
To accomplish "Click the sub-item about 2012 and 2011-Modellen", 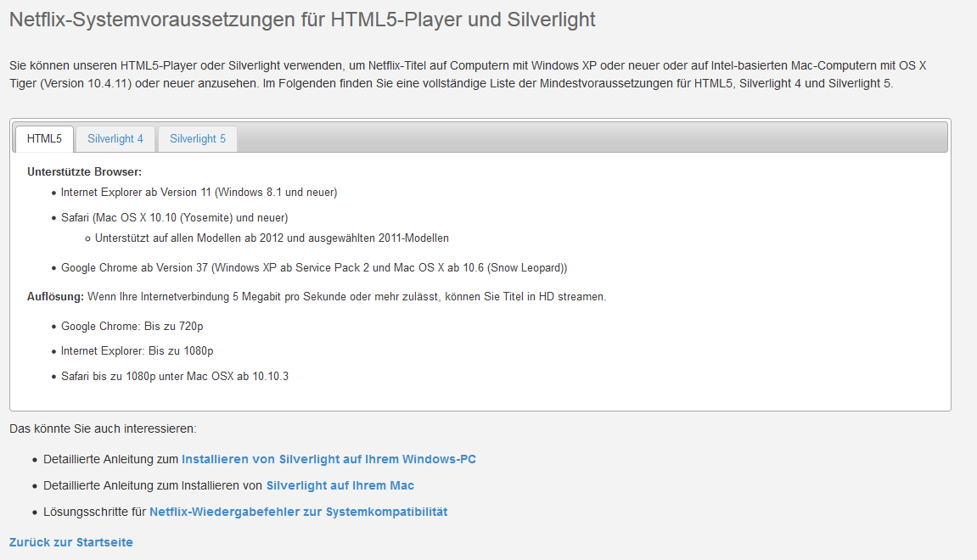I will pyautogui.click(x=272, y=238).
